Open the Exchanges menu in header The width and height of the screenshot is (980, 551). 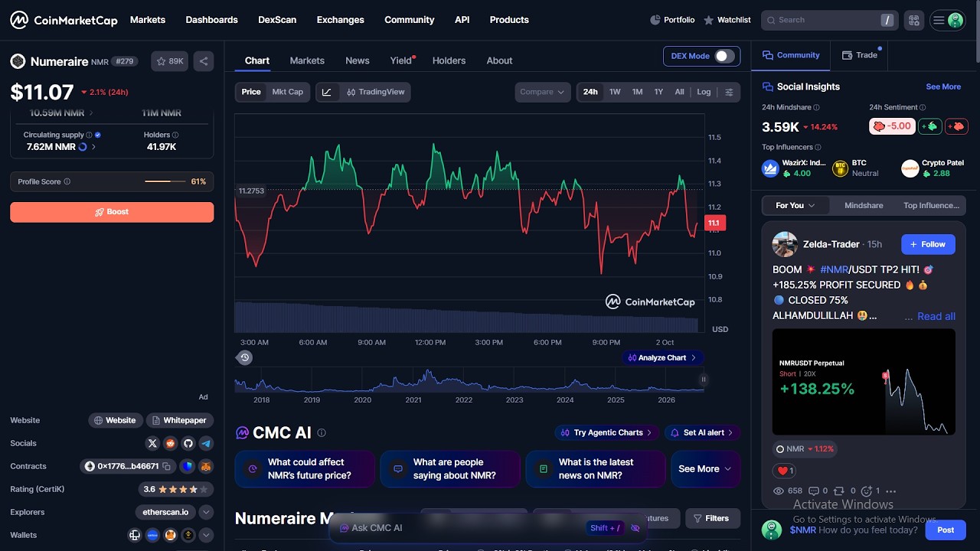coord(340,20)
